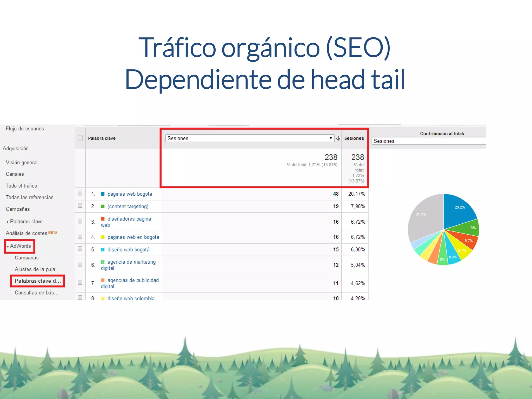Open Consultas de bús... in sidebar
Screen dimensions: 532x399
(37, 293)
